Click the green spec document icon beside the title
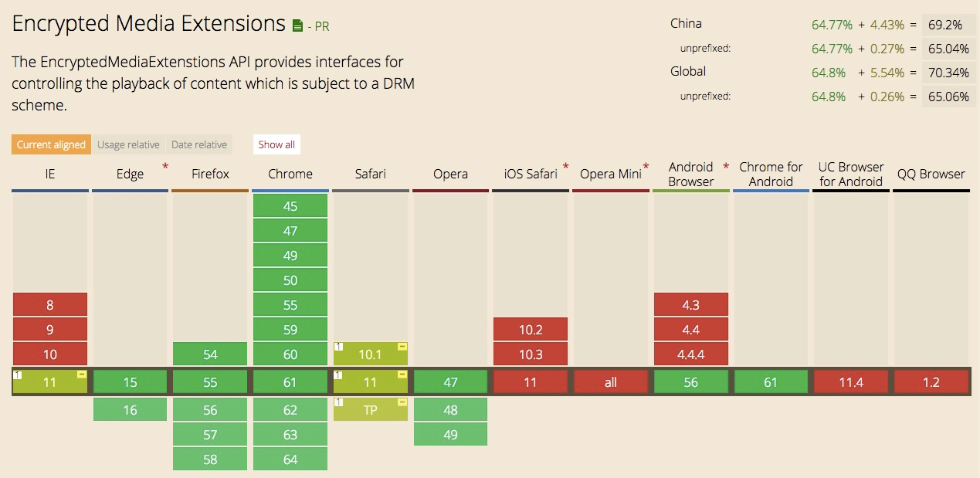Image resolution: width=980 pixels, height=478 pixels. coord(298,26)
